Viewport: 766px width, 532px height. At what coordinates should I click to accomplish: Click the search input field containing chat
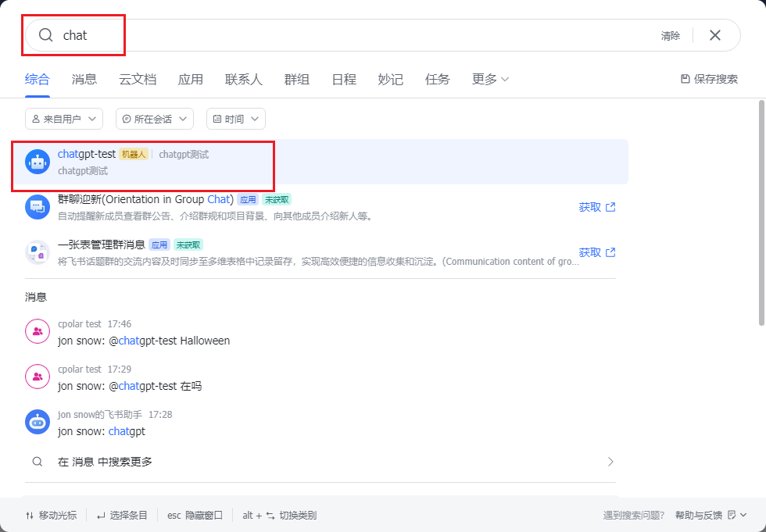pos(352,35)
